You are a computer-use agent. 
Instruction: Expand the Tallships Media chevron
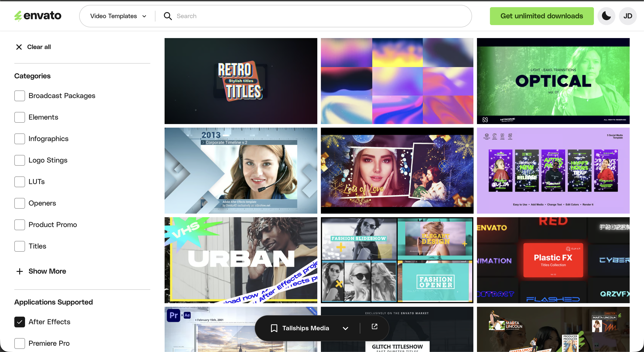pos(345,328)
